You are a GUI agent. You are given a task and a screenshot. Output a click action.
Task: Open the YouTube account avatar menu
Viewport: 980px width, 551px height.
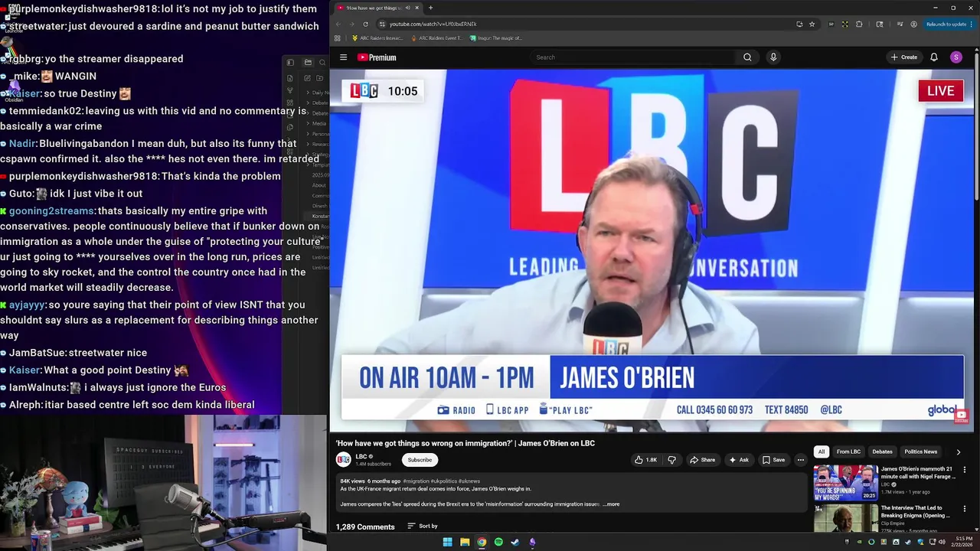[955, 57]
